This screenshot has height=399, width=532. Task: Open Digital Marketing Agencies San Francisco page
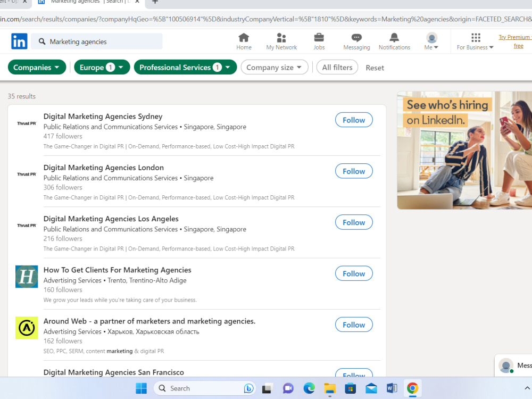114,372
